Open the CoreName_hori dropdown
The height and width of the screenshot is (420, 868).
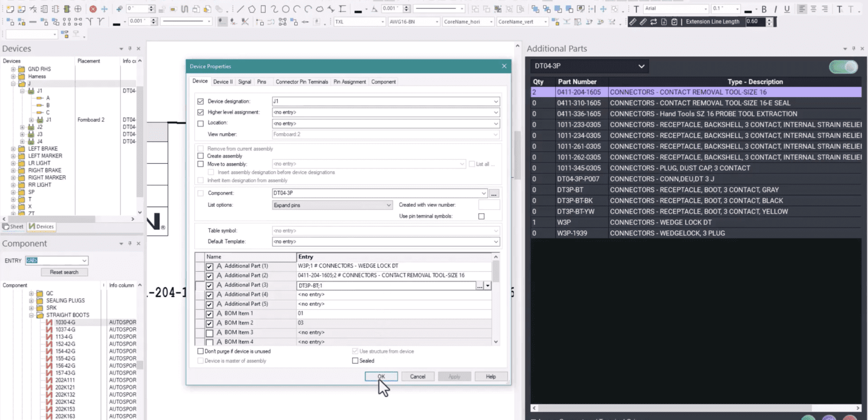click(x=491, y=21)
